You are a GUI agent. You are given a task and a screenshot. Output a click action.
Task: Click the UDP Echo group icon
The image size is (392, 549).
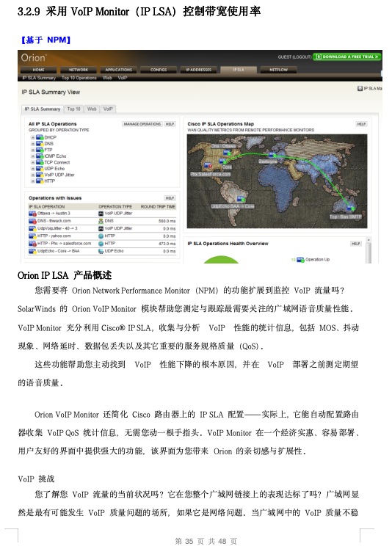tap(40, 168)
